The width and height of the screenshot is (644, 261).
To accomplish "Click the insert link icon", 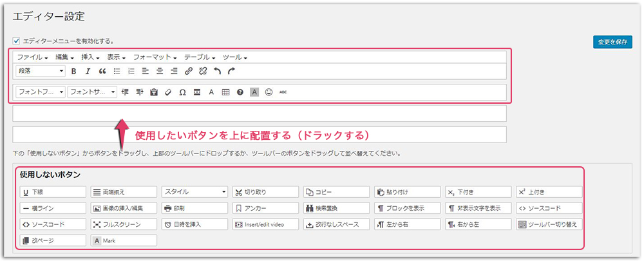I will coord(189,72).
